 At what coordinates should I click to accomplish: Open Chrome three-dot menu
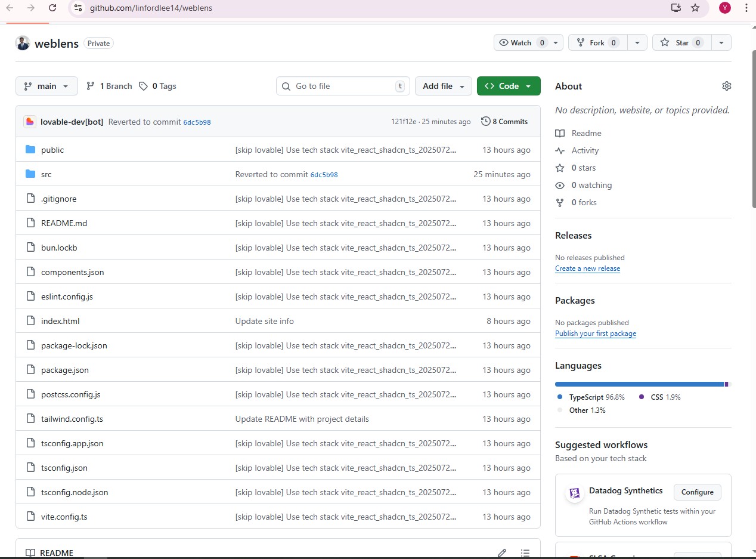coord(746,8)
